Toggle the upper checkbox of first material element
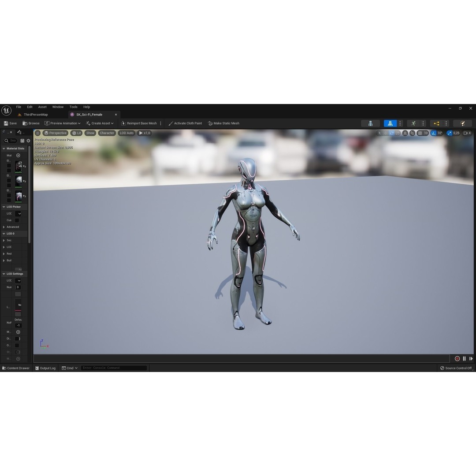The width and height of the screenshot is (476, 476). coord(9,165)
